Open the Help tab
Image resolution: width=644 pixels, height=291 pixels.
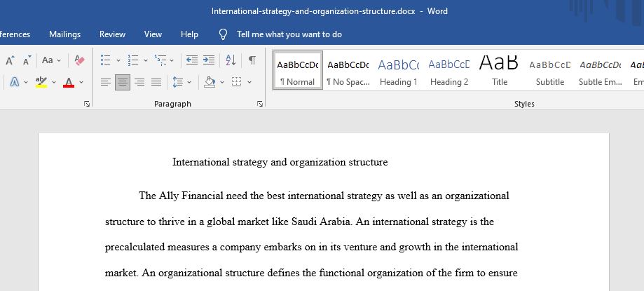(x=189, y=34)
